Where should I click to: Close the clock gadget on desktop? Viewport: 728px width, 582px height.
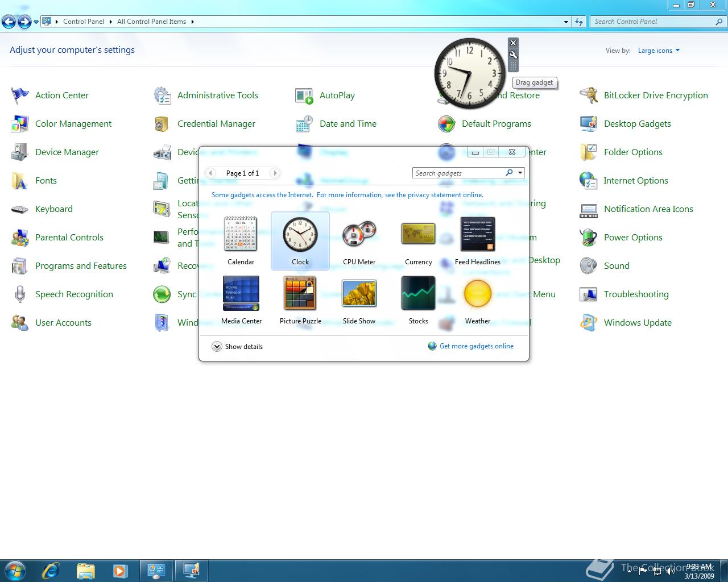pos(513,43)
